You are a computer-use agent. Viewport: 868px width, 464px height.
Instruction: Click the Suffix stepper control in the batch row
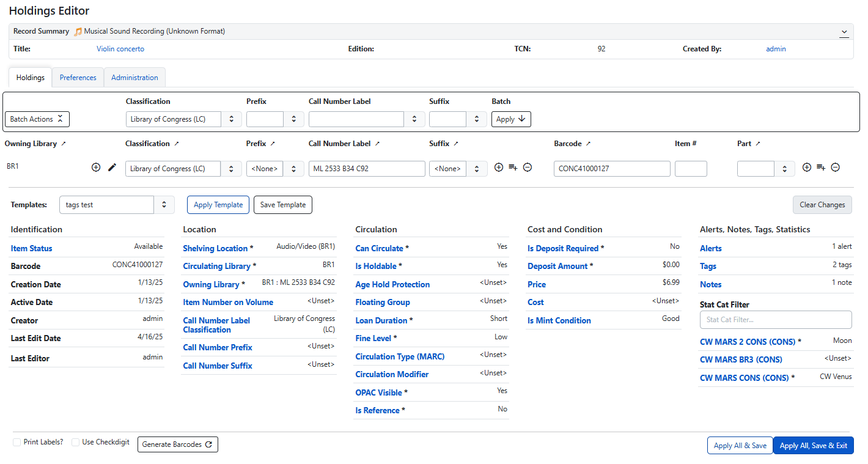[477, 119]
